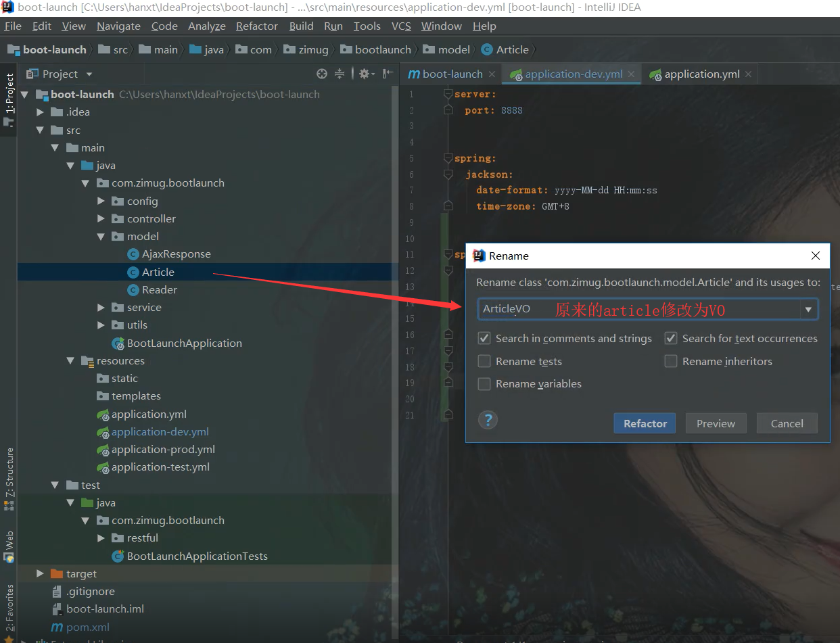Click the Preview button
This screenshot has width=840, height=643.
tap(716, 423)
